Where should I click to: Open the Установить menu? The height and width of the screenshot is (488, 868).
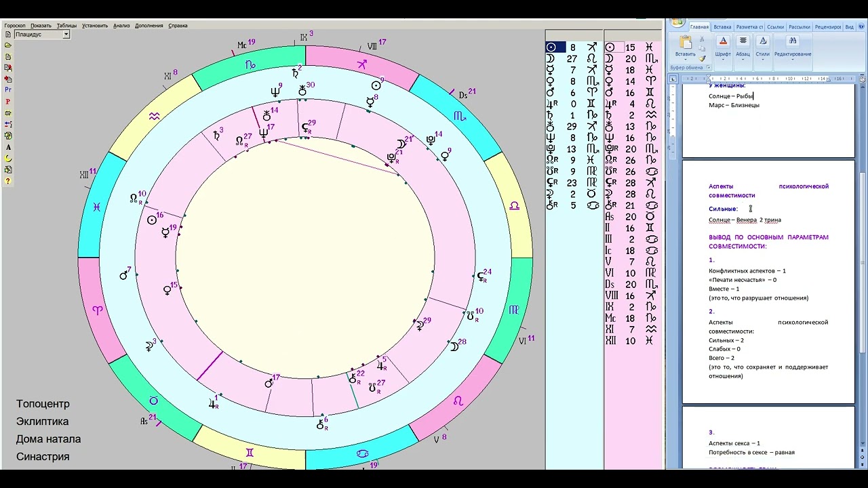click(x=95, y=26)
